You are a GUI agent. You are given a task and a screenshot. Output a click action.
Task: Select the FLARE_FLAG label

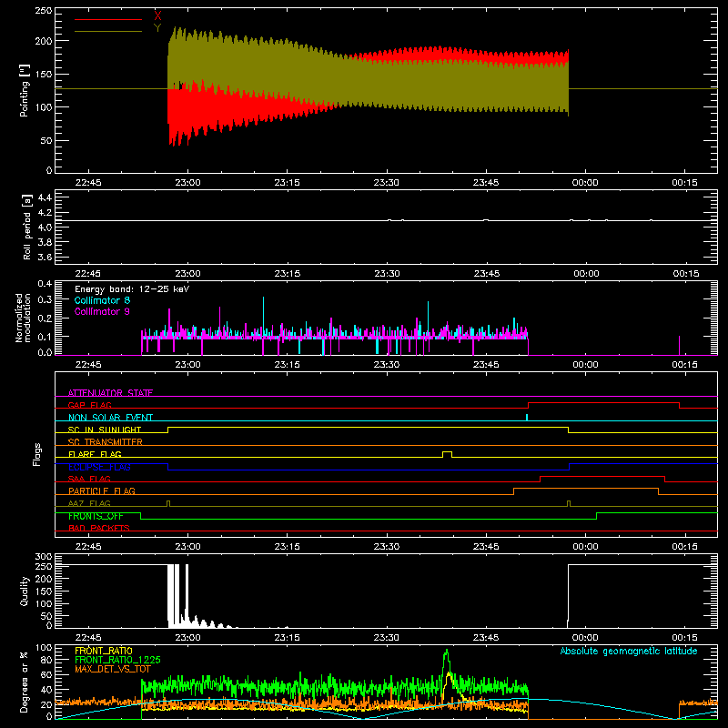coord(95,454)
